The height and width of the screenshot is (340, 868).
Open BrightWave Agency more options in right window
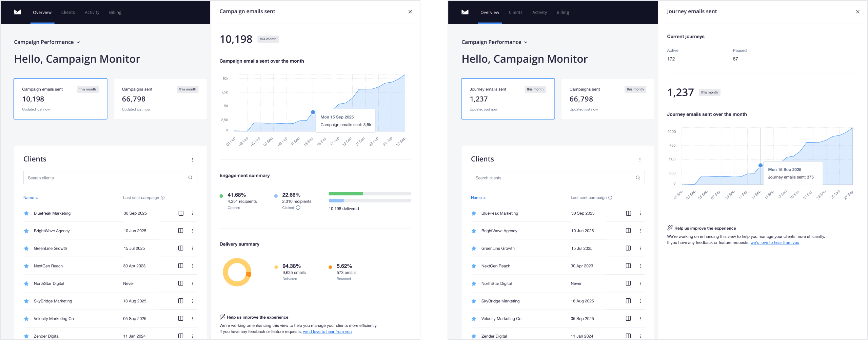click(x=640, y=231)
